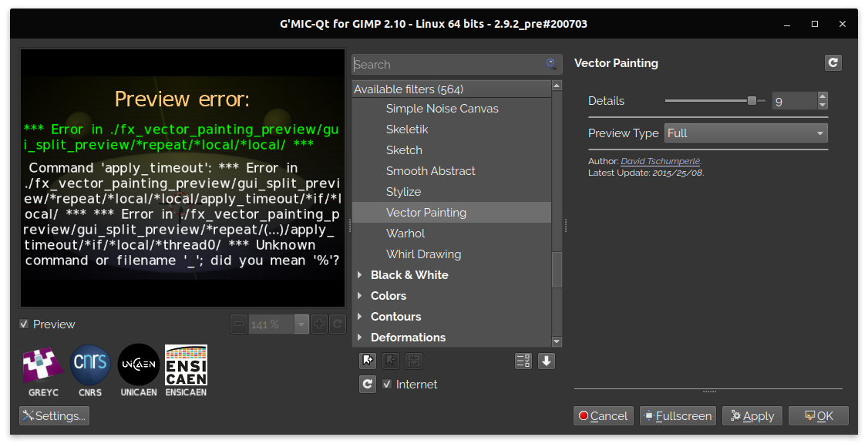Refresh filter list using update icon beside Internet
Screen dimensions: 868x447
pyautogui.click(x=368, y=384)
